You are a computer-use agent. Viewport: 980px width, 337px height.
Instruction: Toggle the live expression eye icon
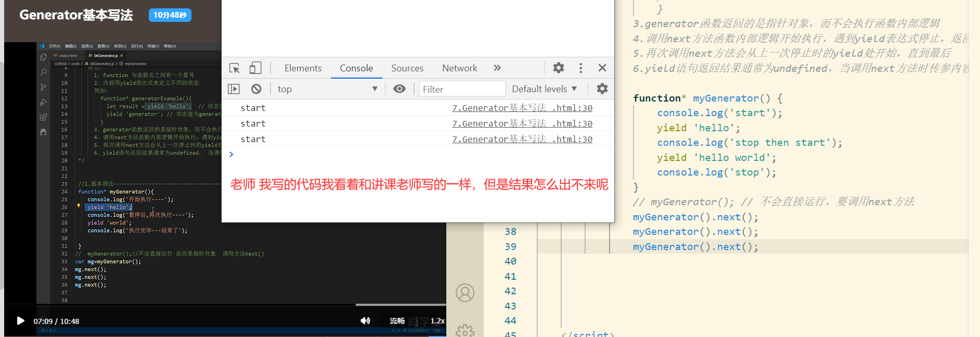[x=399, y=89]
